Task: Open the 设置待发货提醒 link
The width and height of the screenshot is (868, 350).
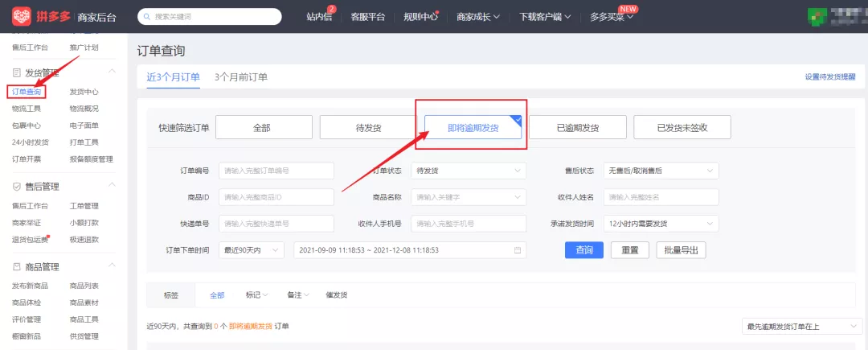Action: pos(829,77)
